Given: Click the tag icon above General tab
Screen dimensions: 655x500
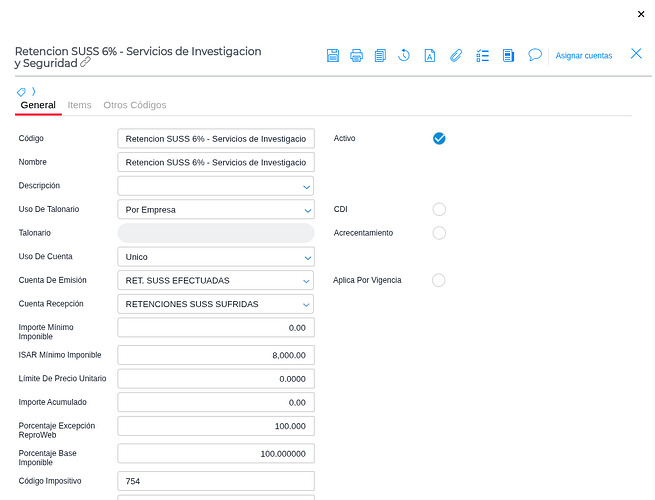Looking at the screenshot, I should point(21,92).
